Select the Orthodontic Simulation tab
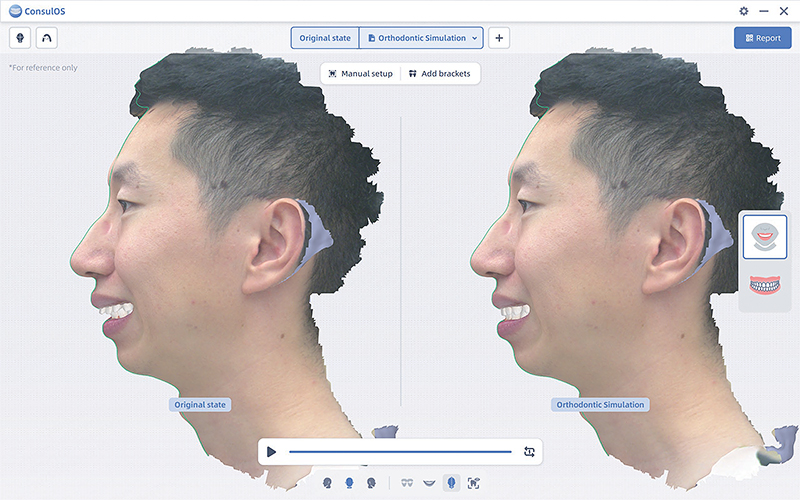Screen dimensions: 800x500 point(416,38)
